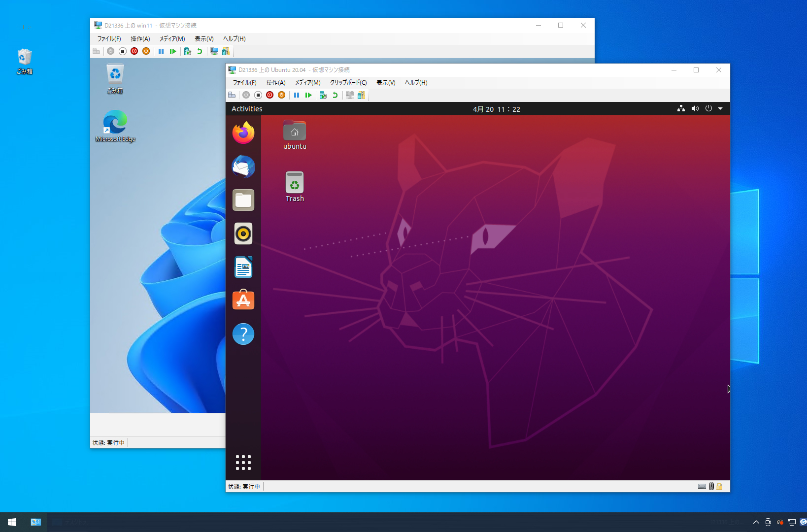Open ヘルプ(H) menu in win11 VM window
This screenshot has height=532, width=807.
[234, 39]
